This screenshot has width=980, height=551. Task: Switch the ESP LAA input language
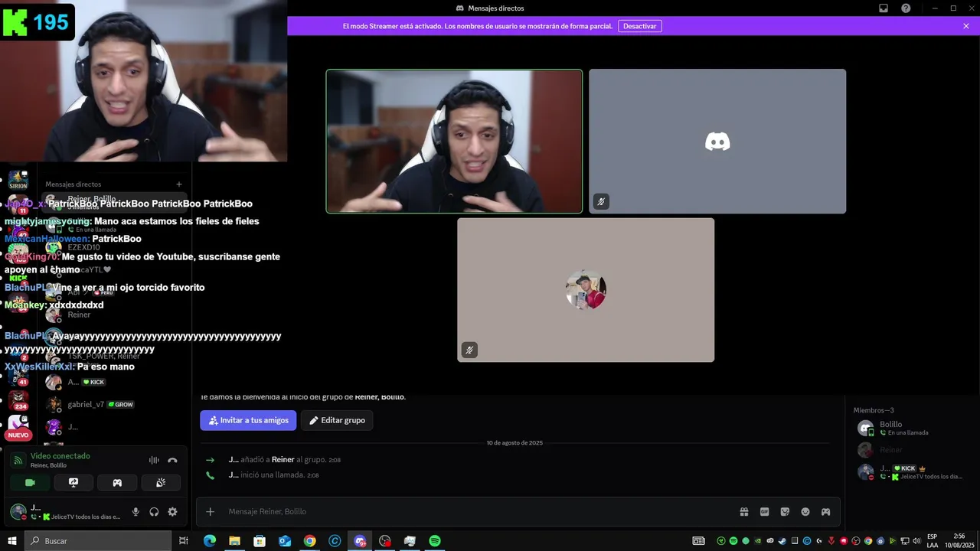(x=932, y=541)
